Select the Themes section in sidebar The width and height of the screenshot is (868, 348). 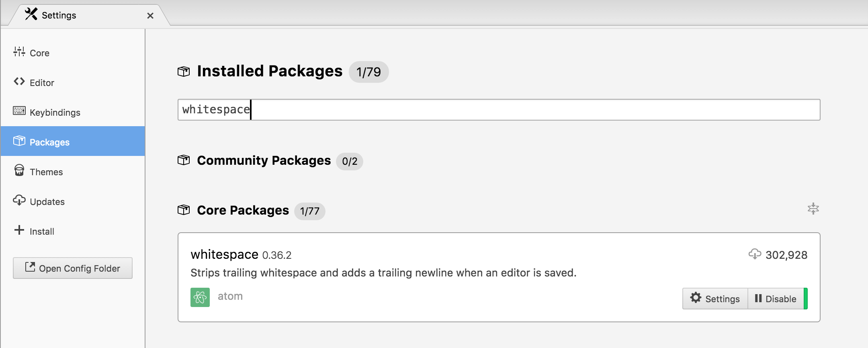click(x=72, y=172)
